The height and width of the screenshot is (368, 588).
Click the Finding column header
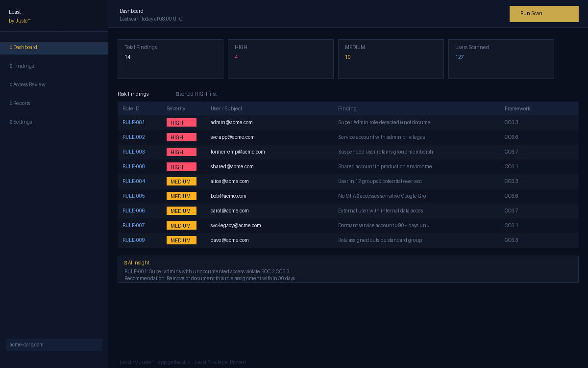(x=347, y=108)
